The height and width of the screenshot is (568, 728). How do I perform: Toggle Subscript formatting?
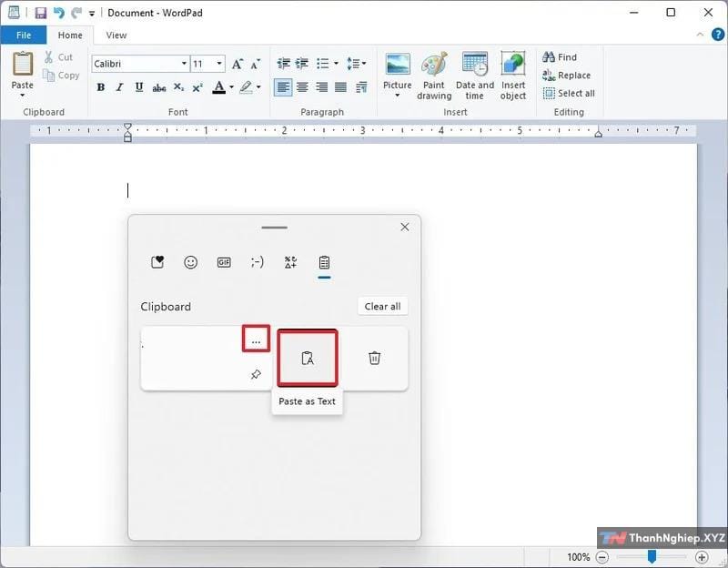[178, 86]
